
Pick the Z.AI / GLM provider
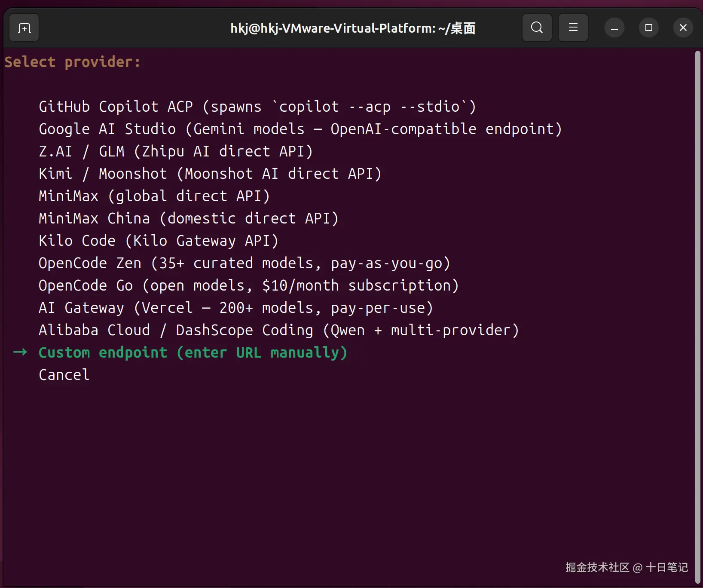(x=175, y=151)
